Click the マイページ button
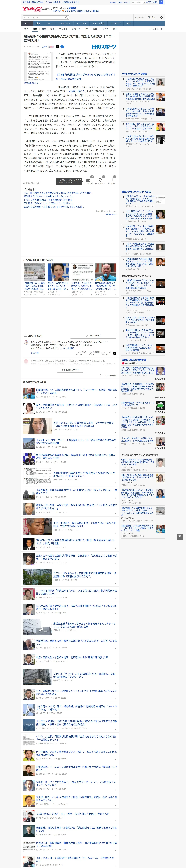The image size is (186, 868). [x=139, y=18]
